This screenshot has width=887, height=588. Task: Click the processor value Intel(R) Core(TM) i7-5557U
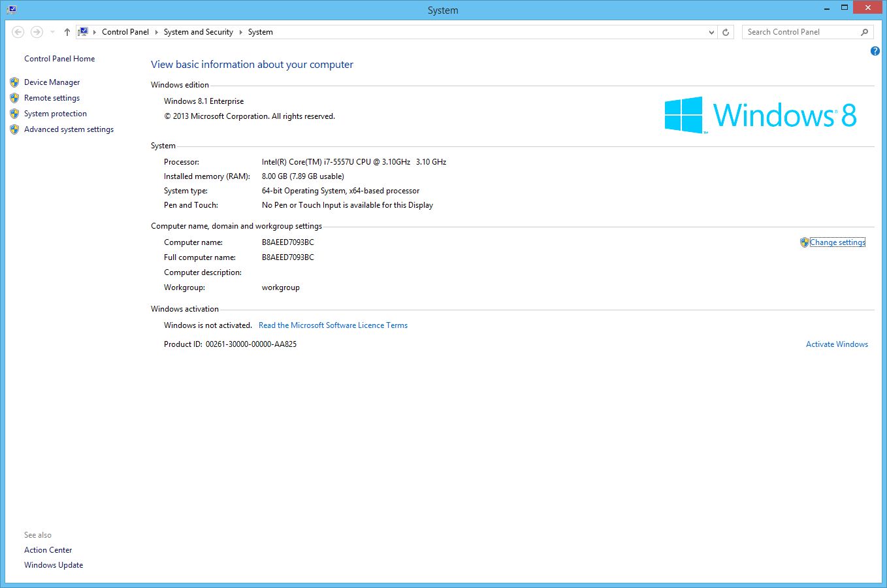[354, 162]
